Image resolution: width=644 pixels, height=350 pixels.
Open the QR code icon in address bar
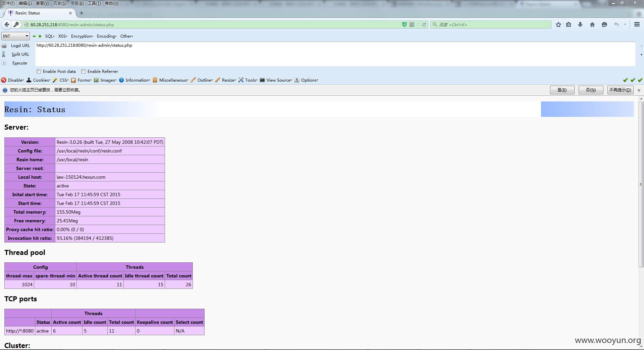(x=412, y=25)
